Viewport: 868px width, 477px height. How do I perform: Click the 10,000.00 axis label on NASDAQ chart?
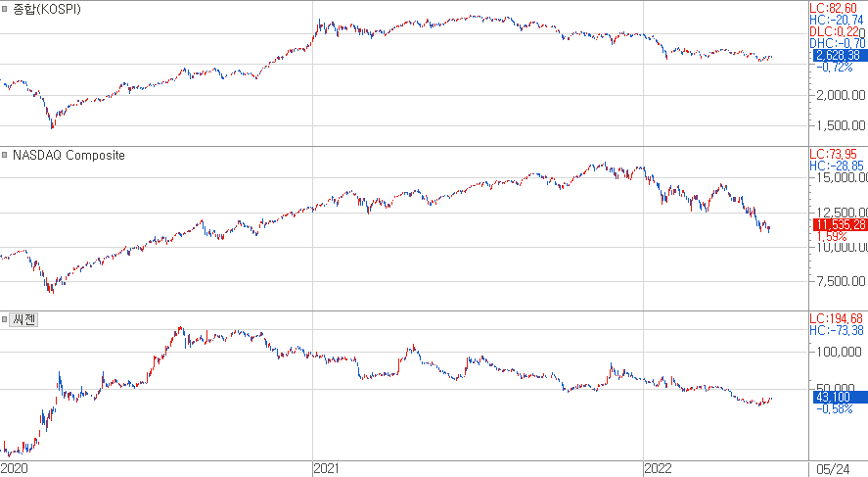pyautogui.click(x=842, y=247)
